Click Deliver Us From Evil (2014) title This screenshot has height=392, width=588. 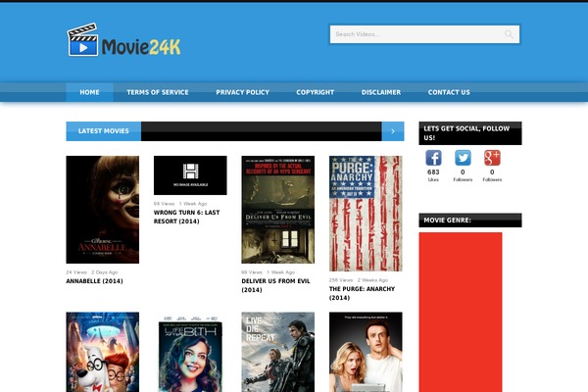[x=275, y=285]
